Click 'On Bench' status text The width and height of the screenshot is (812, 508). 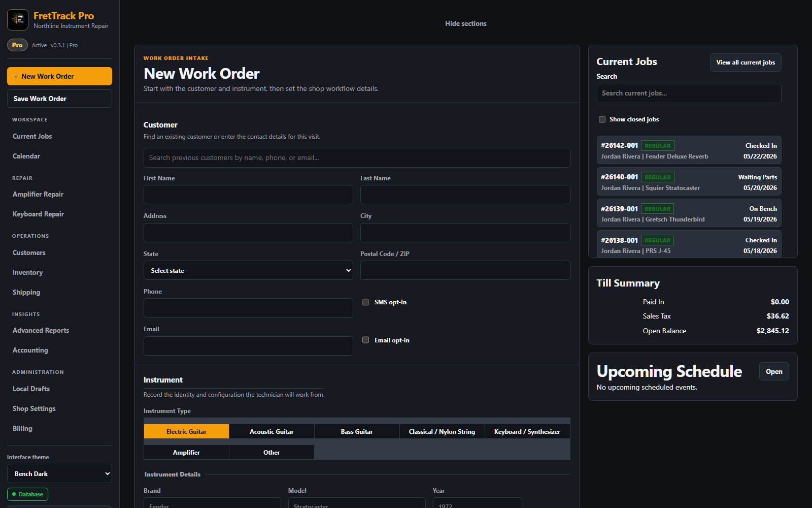pos(763,209)
